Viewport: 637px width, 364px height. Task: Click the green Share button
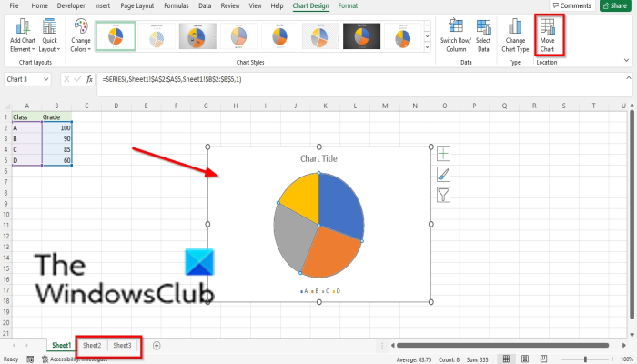pos(615,5)
